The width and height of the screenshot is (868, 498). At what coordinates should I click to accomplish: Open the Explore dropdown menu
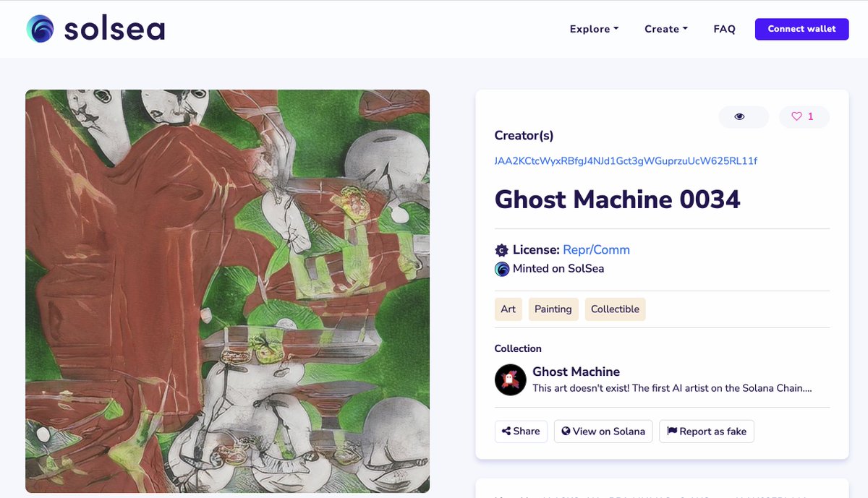(x=593, y=29)
